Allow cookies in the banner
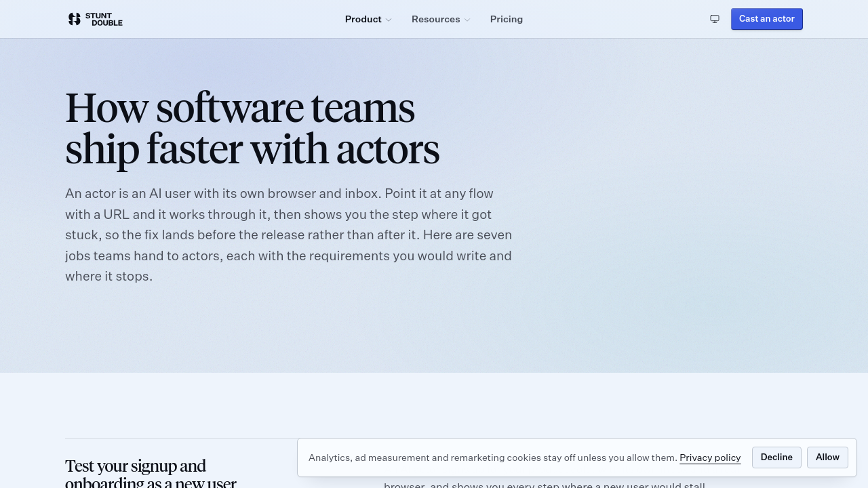The width and height of the screenshot is (868, 488). tap(827, 457)
